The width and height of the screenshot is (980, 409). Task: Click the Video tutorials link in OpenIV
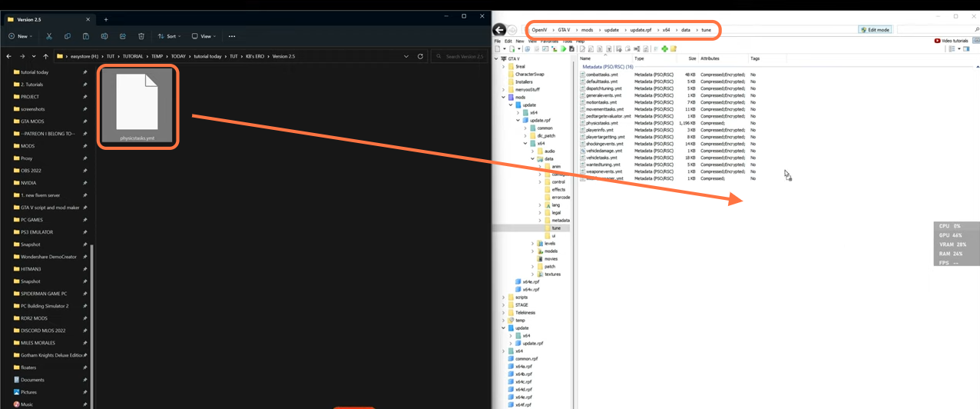[952, 41]
